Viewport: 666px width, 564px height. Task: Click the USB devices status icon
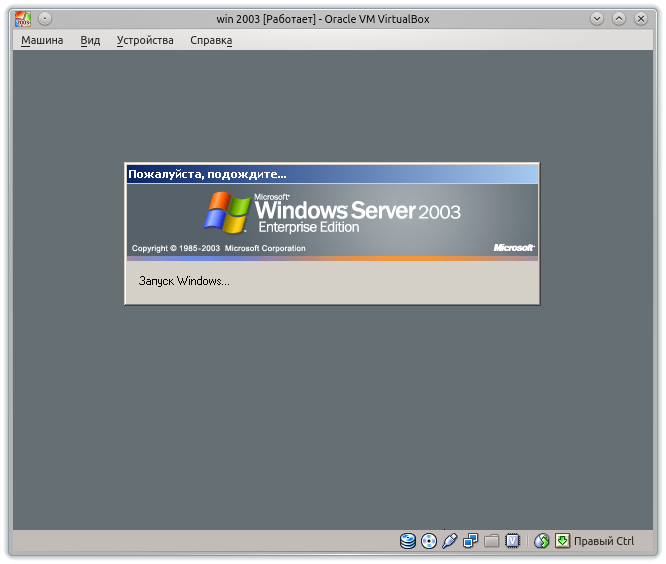point(449,541)
